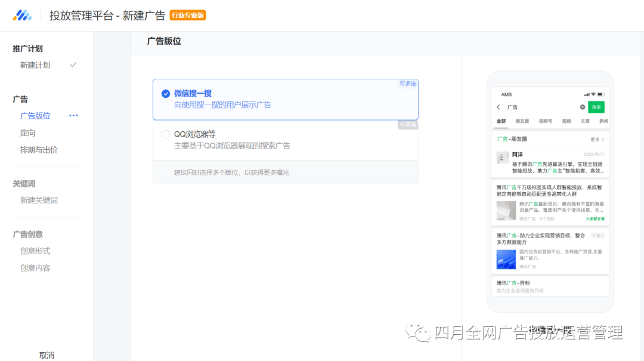Click the 关键词 sidebar heading
Viewport: 644px width, 361px height.
[x=24, y=184]
